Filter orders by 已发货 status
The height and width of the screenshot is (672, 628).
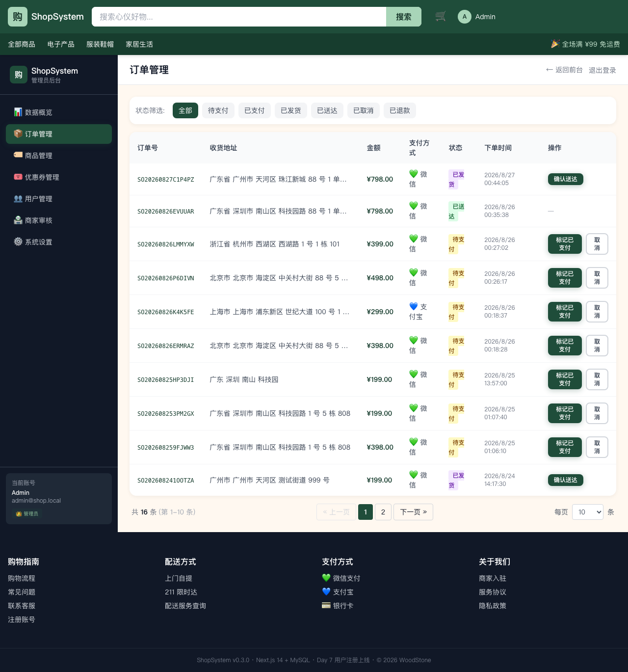(291, 110)
